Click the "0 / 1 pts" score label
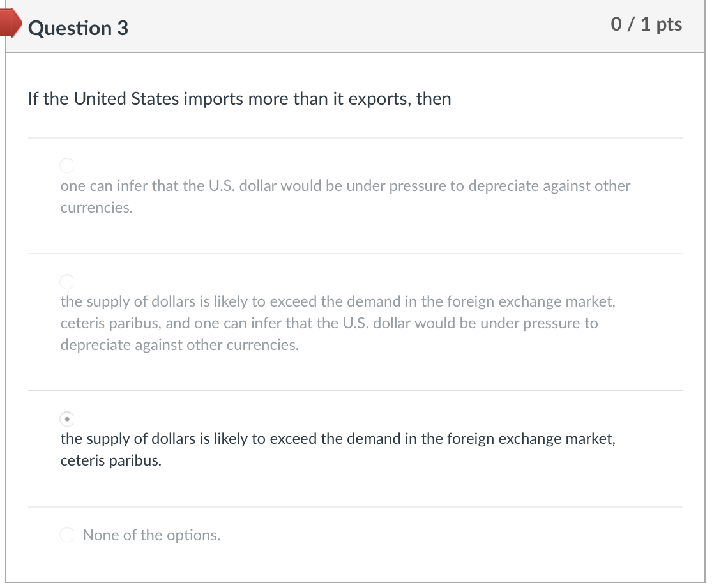Viewport: 728px width, 585px height. 646,24
